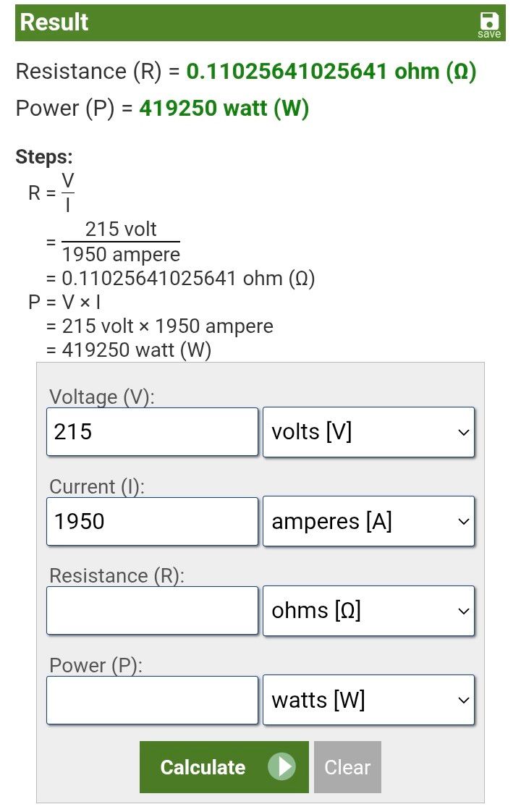The width and height of the screenshot is (521, 812).
Task: Click the Steps: heading
Action: 44,157
